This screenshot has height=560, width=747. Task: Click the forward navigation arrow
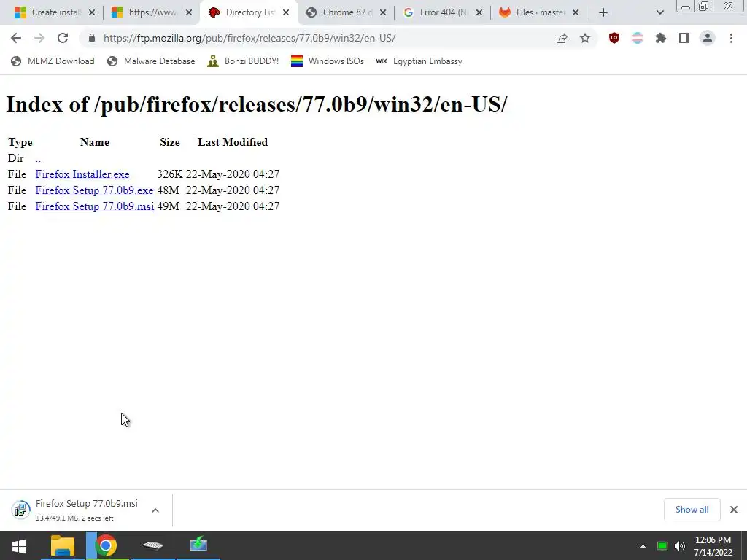[x=39, y=38]
